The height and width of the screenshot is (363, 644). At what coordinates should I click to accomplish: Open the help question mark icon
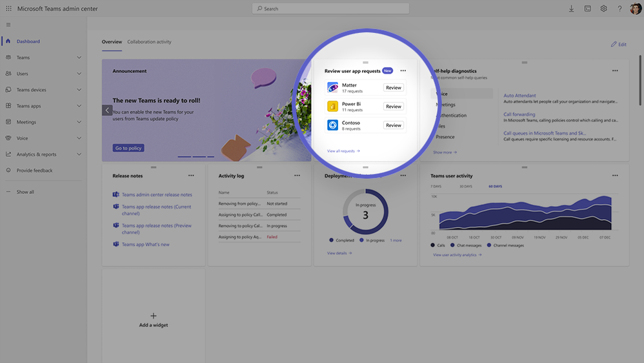tap(619, 8)
